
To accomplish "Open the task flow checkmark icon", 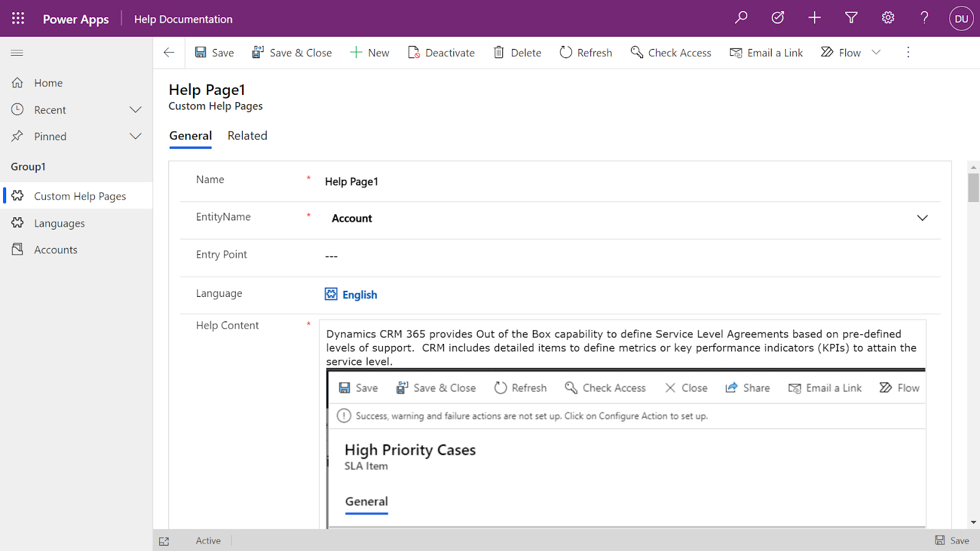I will click(x=778, y=18).
